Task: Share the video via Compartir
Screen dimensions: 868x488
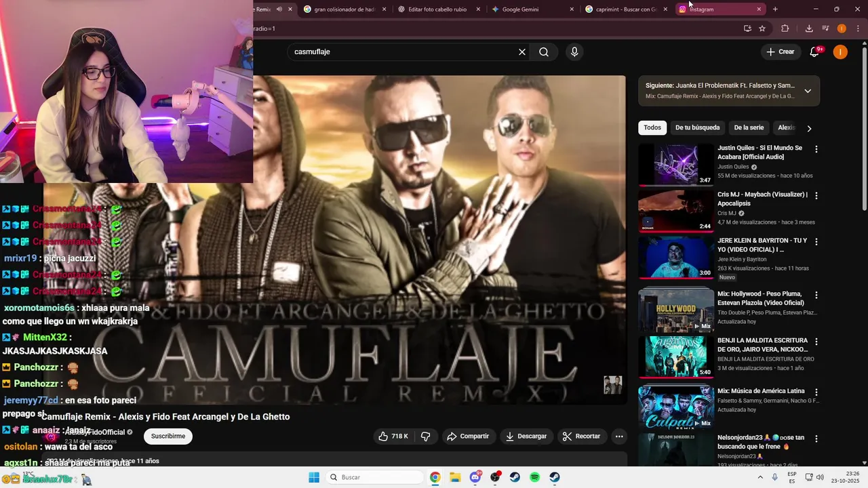Action: 468,436
